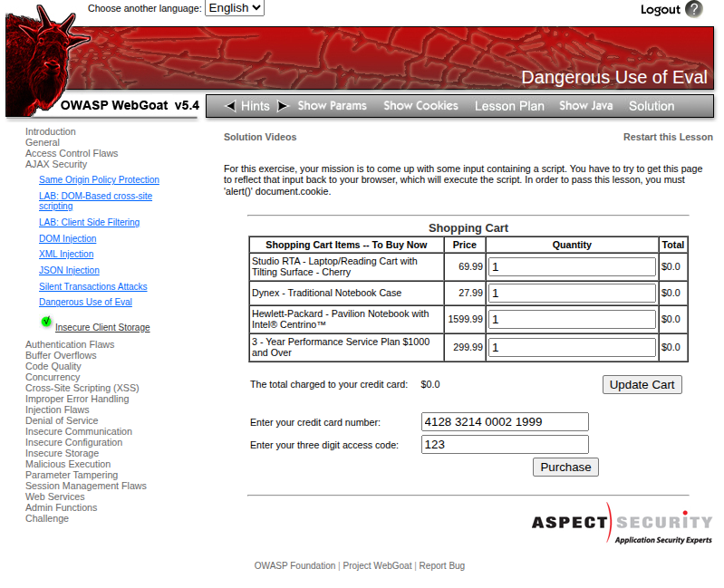
Task: Open the XML Injection lesson
Action: pyautogui.click(x=66, y=254)
